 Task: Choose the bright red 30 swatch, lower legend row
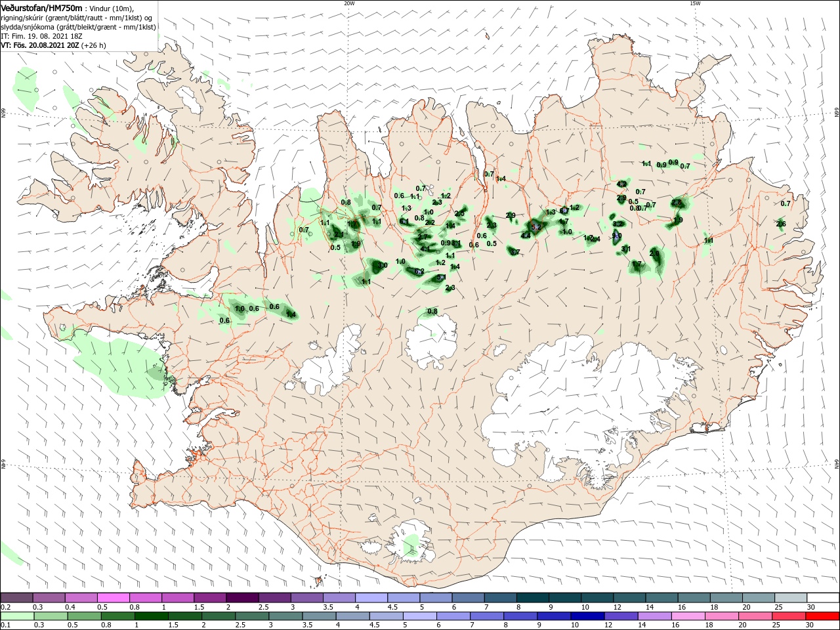823,616
